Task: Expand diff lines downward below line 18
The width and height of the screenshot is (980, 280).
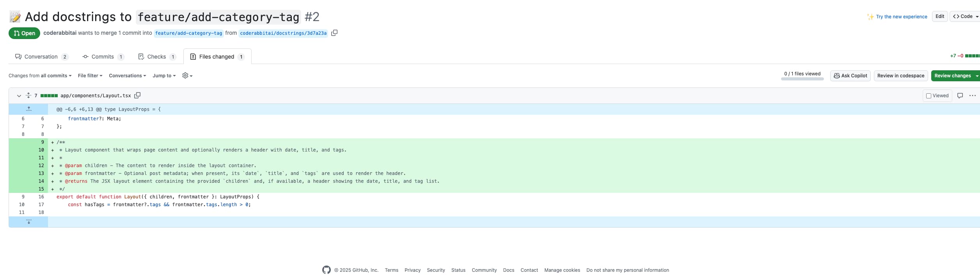Action: point(28,222)
